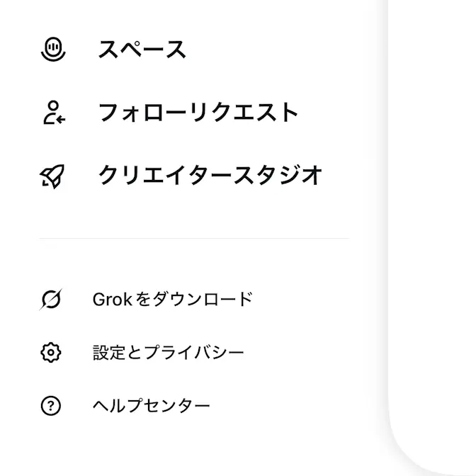Image resolution: width=476 pixels, height=476 pixels.
Task: Click the Grok logo icon
Action: pyautogui.click(x=51, y=300)
